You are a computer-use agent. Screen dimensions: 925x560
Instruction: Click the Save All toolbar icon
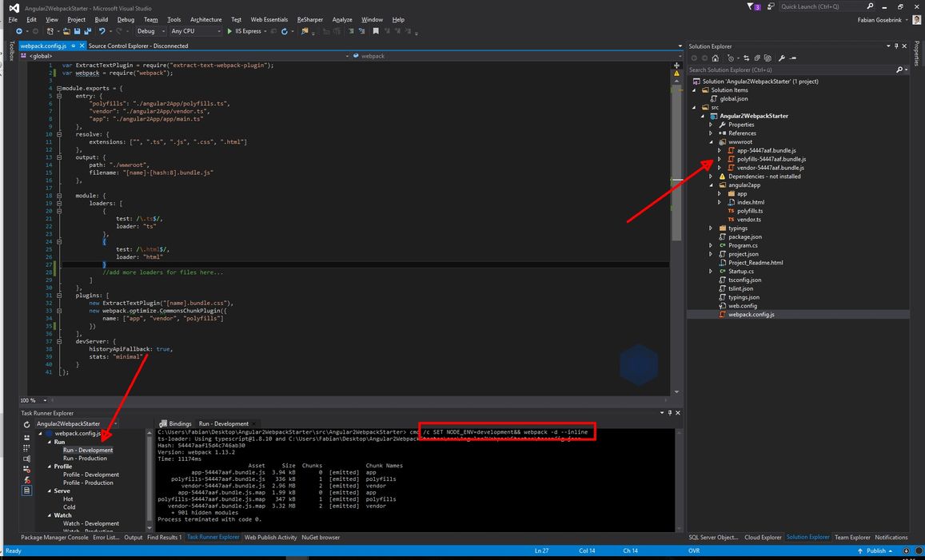tap(87, 31)
